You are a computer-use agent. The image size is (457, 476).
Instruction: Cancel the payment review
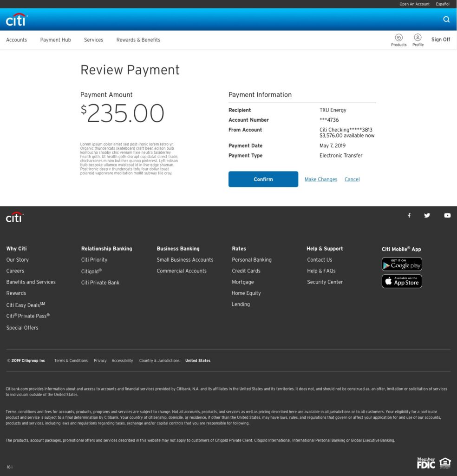tap(352, 179)
